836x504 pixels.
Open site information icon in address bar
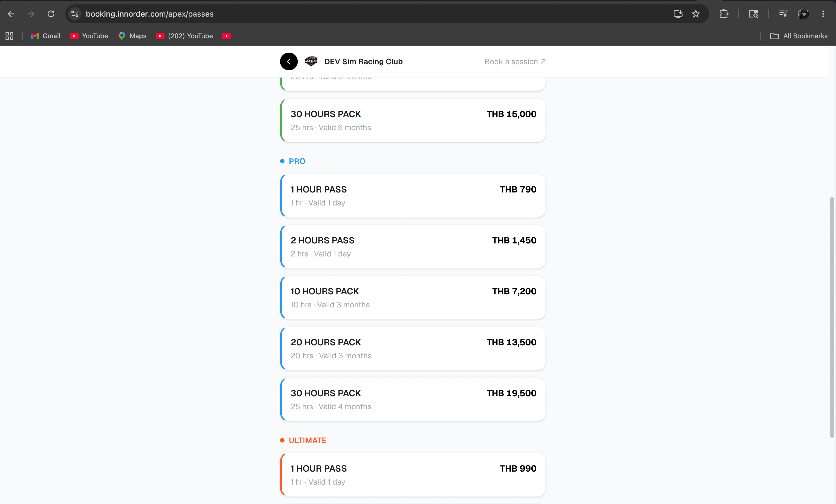point(75,14)
